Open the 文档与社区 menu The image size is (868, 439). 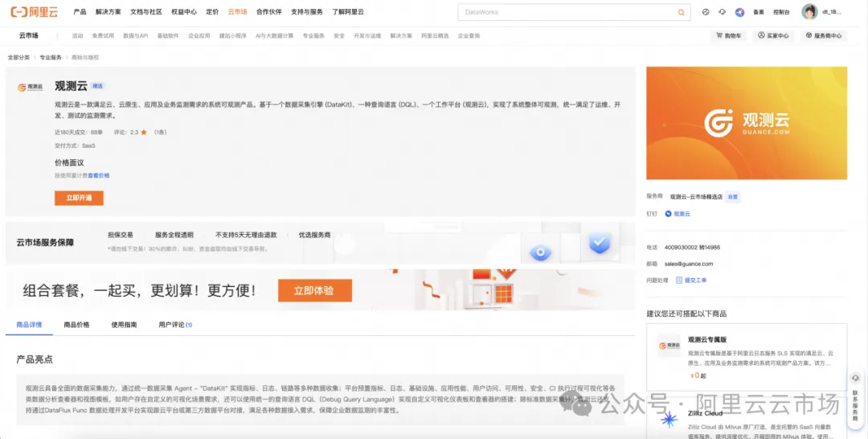tap(146, 11)
